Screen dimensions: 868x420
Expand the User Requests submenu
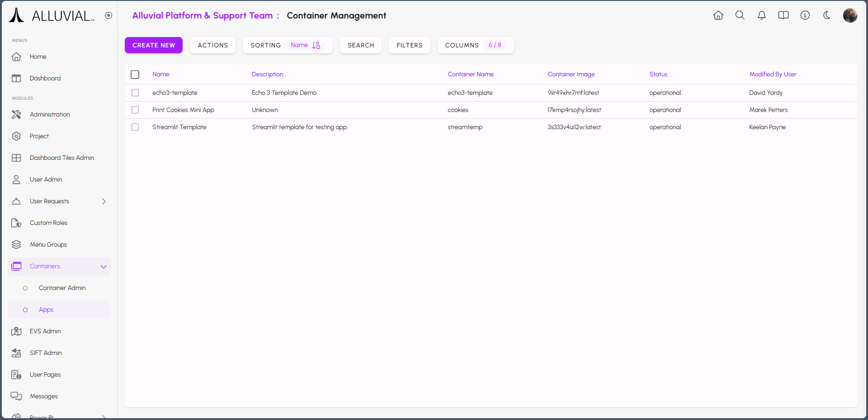point(104,201)
